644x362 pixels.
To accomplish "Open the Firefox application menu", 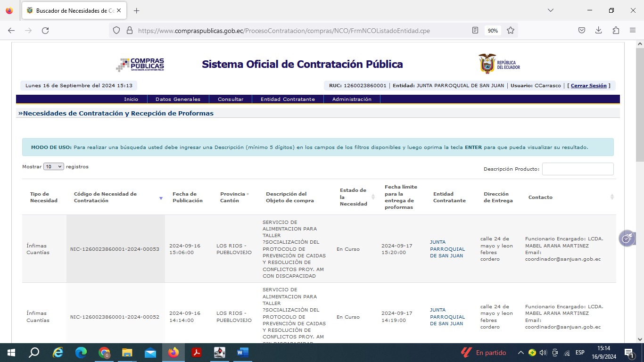I will [633, 31].
